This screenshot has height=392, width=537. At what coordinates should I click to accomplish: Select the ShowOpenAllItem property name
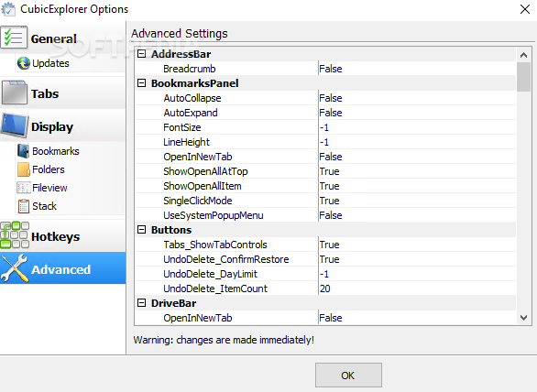tap(203, 186)
